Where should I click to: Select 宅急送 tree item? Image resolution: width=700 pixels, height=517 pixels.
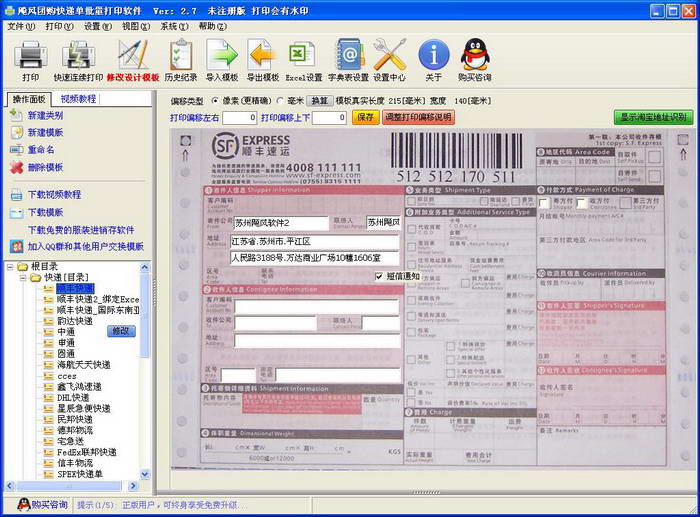tap(71, 441)
